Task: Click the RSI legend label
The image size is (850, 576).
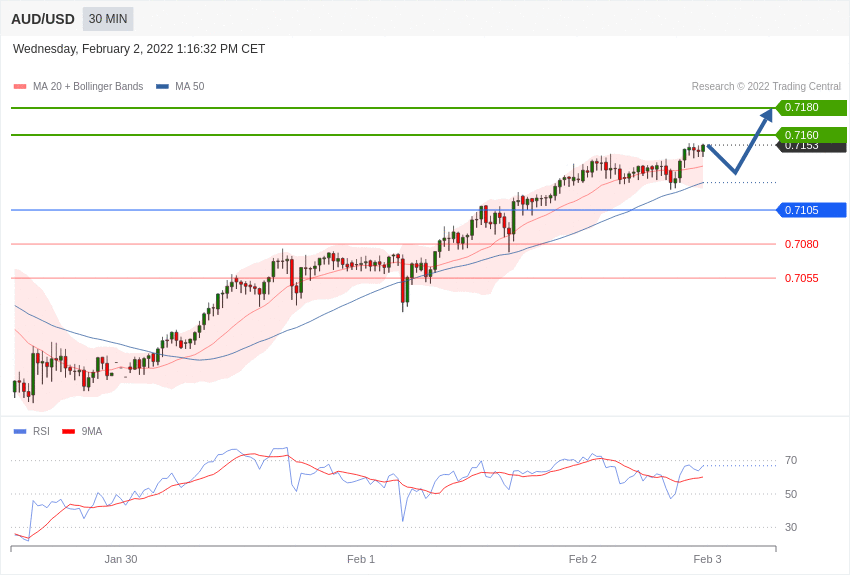Action: (41, 431)
